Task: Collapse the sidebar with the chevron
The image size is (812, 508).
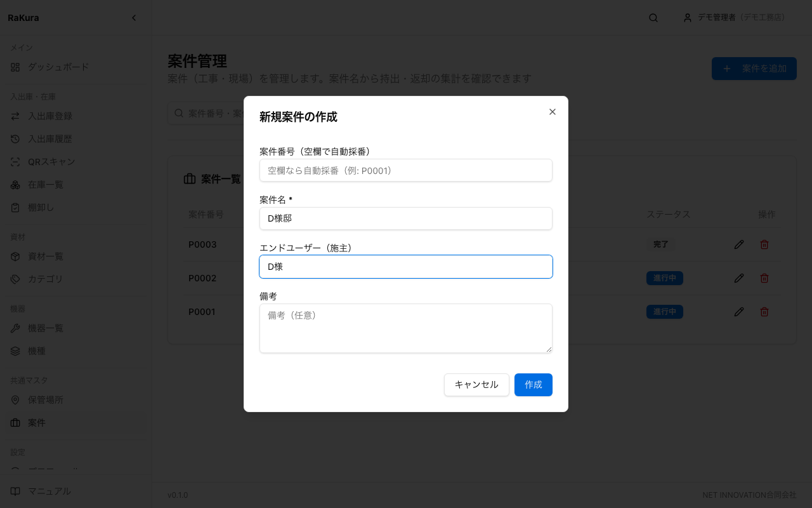Action: coord(134,18)
